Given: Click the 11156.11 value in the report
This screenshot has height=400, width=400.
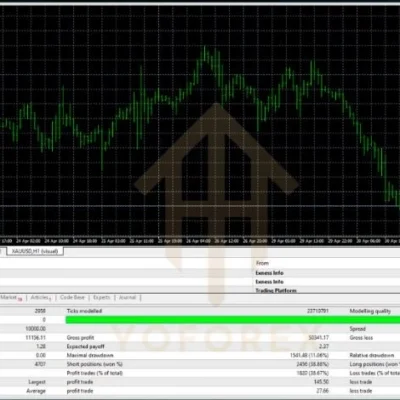Looking at the screenshot, I should point(36,338).
